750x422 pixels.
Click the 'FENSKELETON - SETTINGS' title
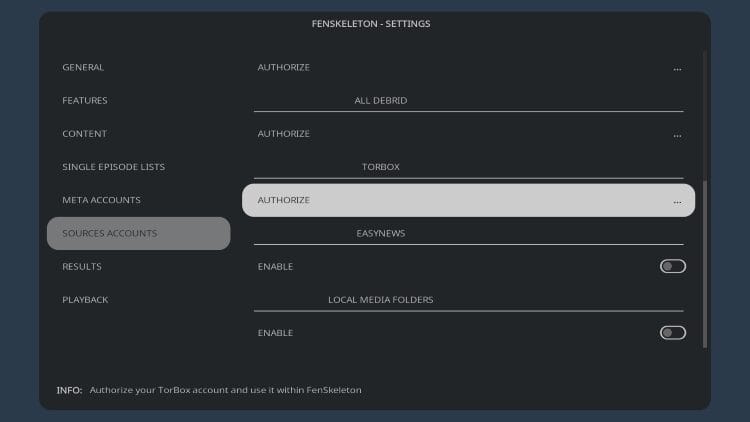click(371, 24)
